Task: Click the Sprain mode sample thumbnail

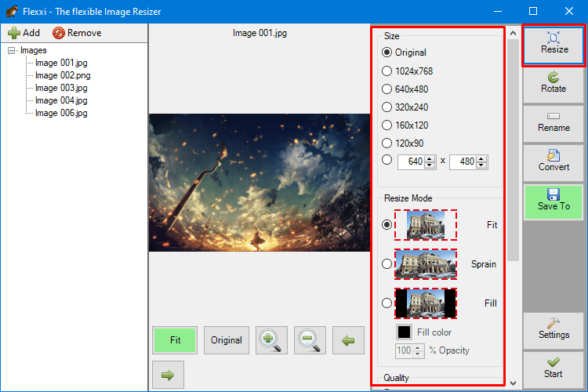Action: point(426,263)
